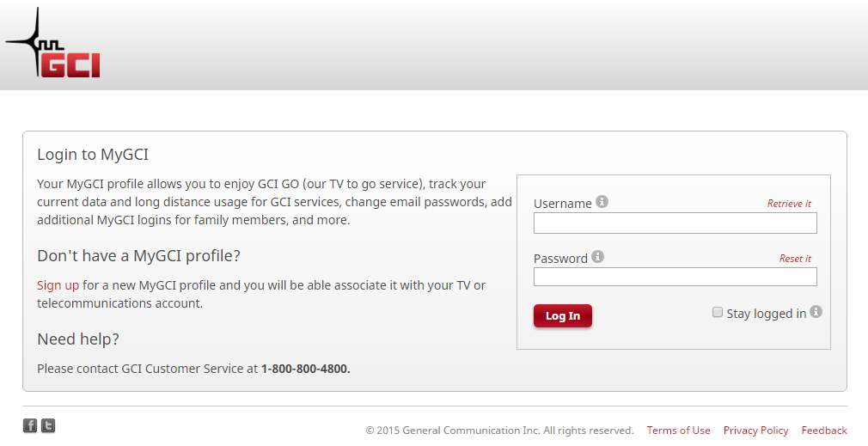This screenshot has height=446, width=868.
Task: Focus the Username text field
Action: pos(675,223)
